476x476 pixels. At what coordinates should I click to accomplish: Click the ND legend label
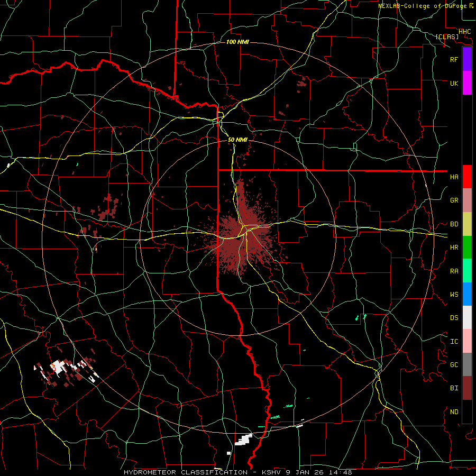(x=454, y=412)
